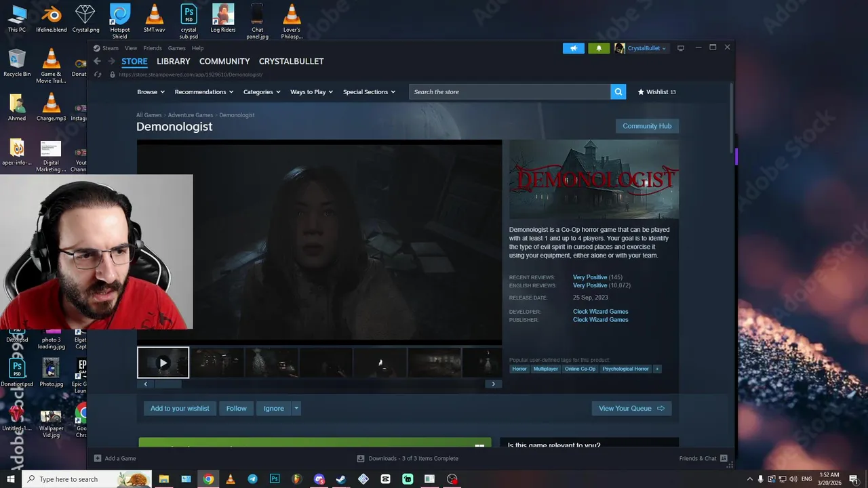The height and width of the screenshot is (488, 868).
Task: Add another tag with the plus button
Action: (x=657, y=369)
